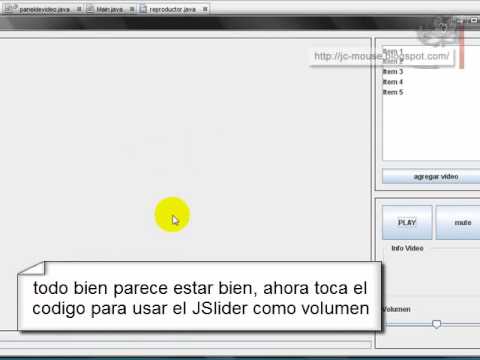Click the Volumen label
The height and width of the screenshot is (360, 480).
[x=396, y=309]
